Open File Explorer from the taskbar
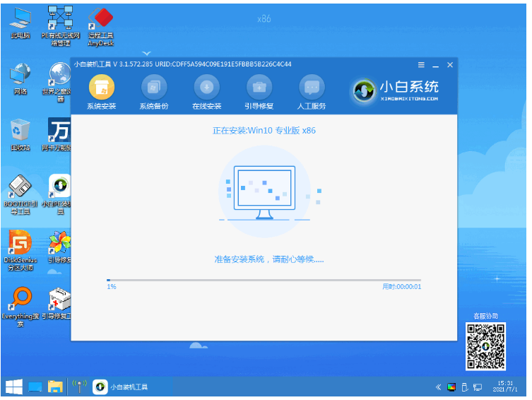The image size is (532, 400). (x=54, y=387)
